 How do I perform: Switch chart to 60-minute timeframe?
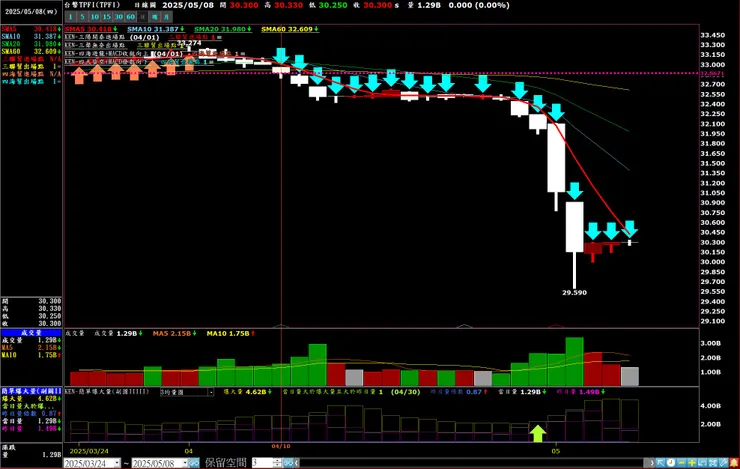(130, 17)
